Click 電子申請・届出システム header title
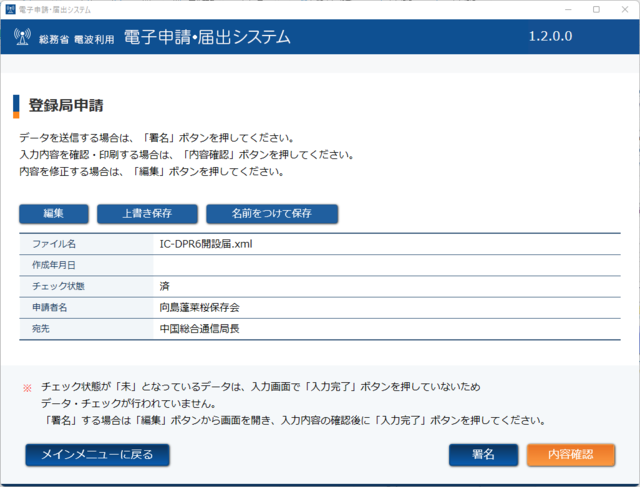 tap(207, 37)
